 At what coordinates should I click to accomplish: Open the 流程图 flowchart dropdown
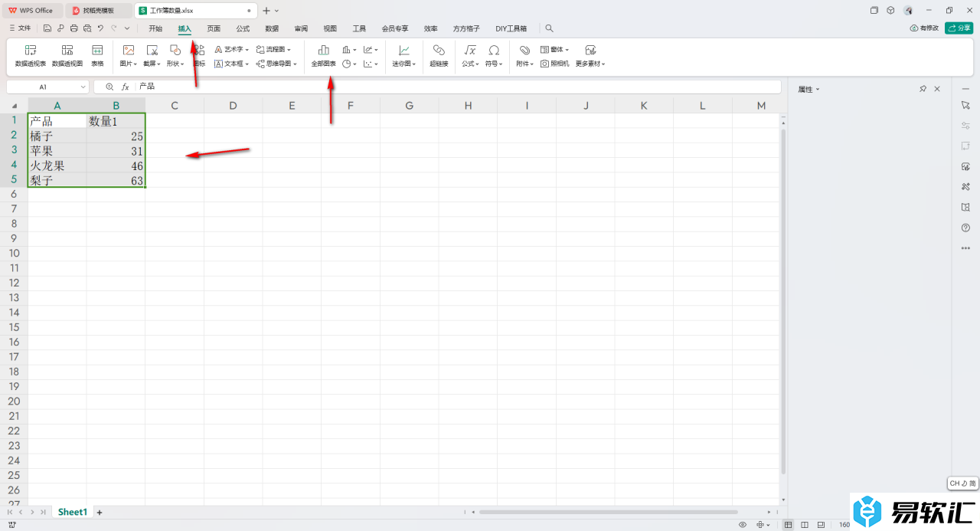(273, 49)
